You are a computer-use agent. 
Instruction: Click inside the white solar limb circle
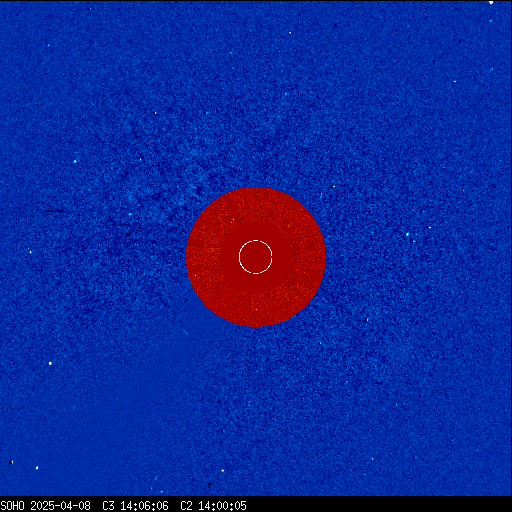tap(256, 257)
